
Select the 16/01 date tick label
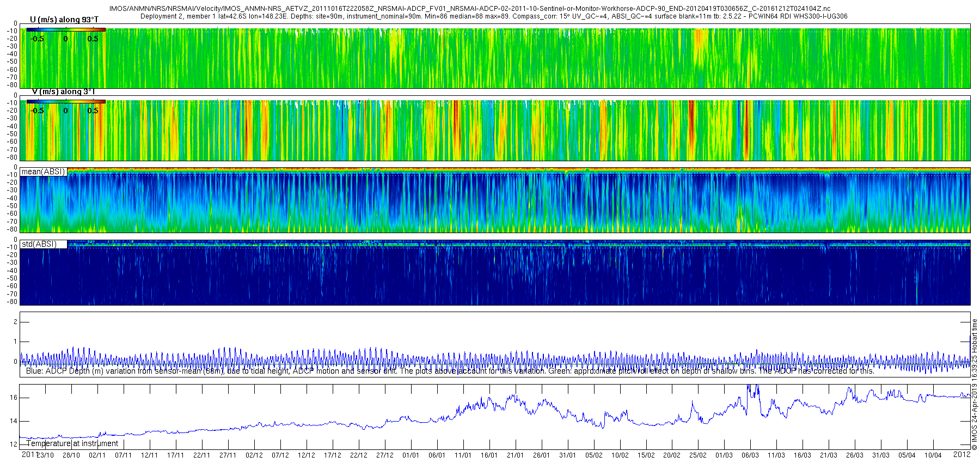[x=489, y=455]
